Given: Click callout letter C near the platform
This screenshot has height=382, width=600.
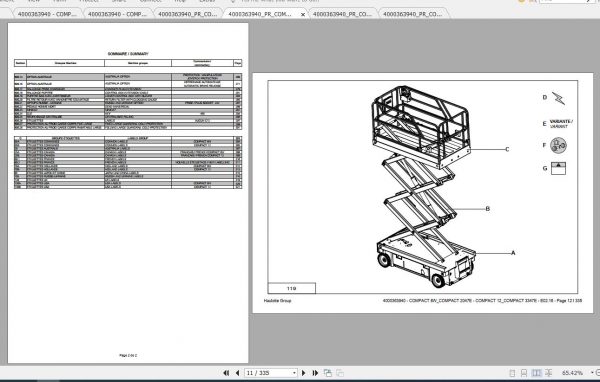Looking at the screenshot, I should [x=507, y=149].
